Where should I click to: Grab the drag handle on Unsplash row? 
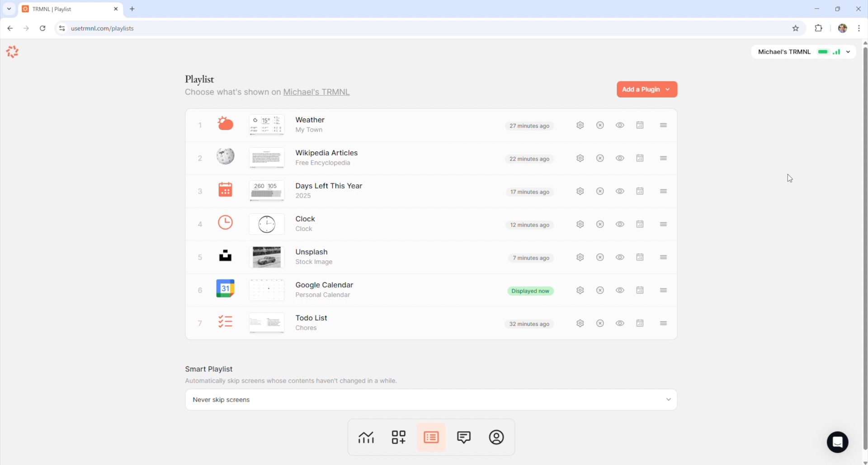663,257
